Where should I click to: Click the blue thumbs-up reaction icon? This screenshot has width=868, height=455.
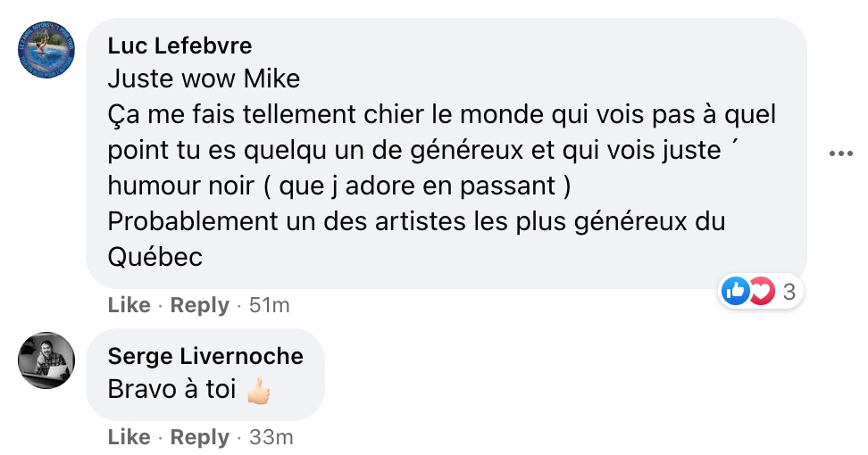coord(735,290)
